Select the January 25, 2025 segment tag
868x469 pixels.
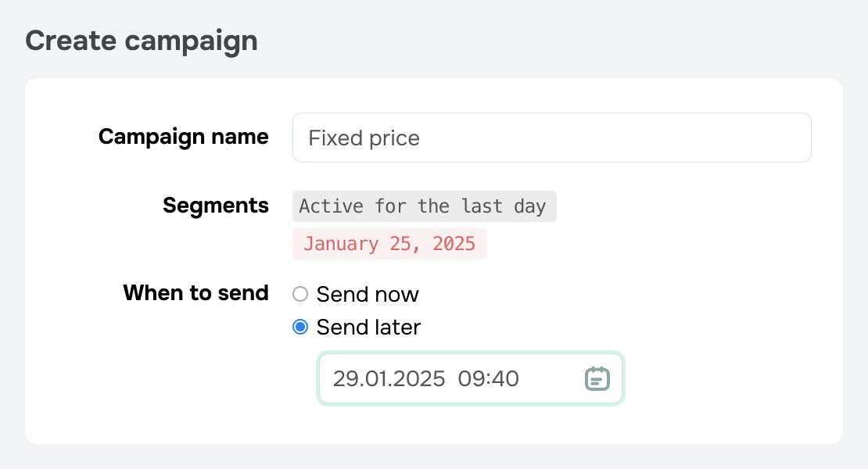click(389, 244)
